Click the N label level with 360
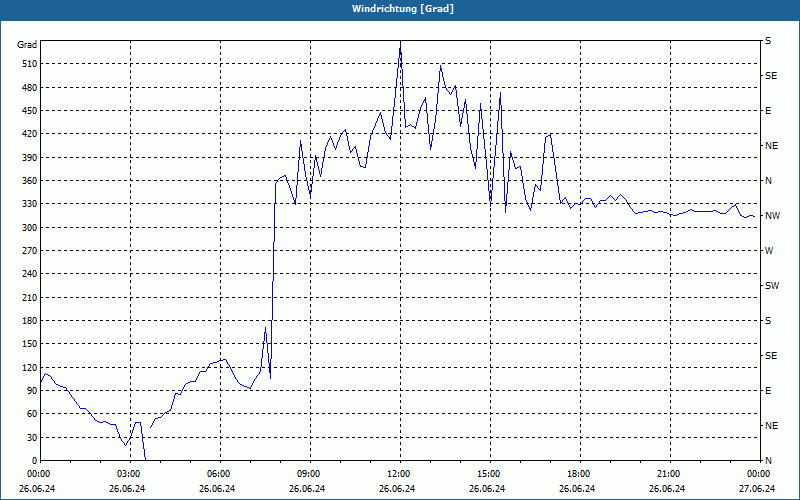800x500 pixels. pyautogui.click(x=768, y=181)
